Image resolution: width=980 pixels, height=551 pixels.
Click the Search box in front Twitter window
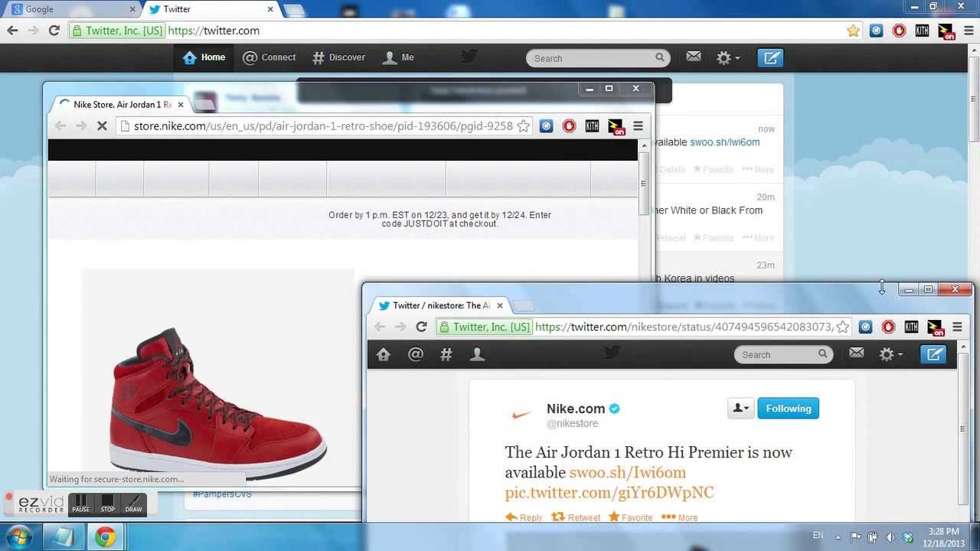pos(783,354)
